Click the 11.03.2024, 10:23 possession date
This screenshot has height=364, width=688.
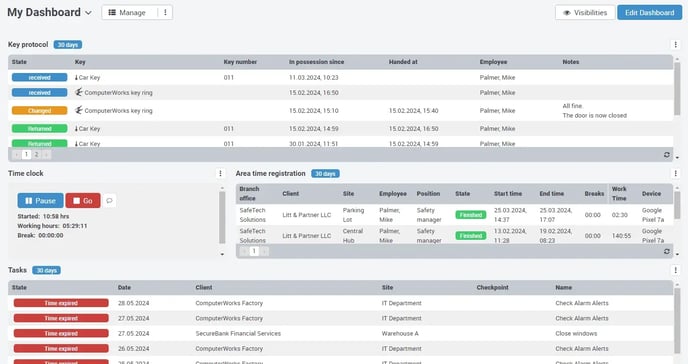(314, 78)
